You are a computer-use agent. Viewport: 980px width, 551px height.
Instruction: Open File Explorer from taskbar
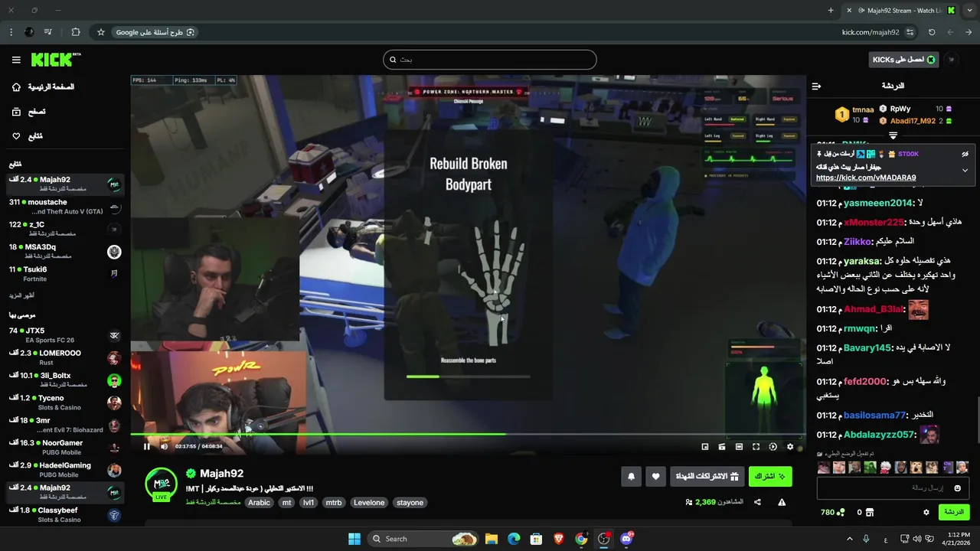492,539
